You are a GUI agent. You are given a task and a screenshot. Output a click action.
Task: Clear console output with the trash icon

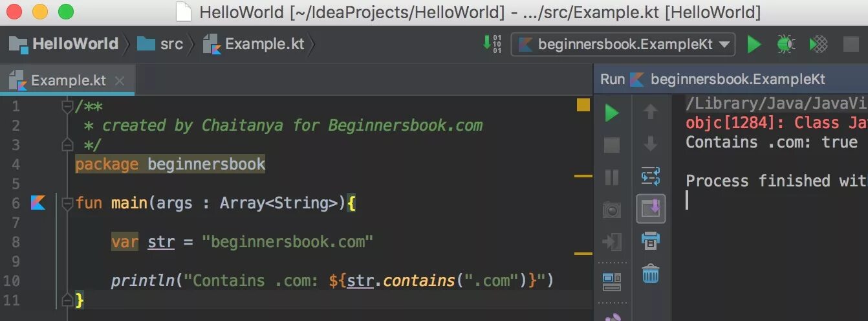[x=651, y=274]
